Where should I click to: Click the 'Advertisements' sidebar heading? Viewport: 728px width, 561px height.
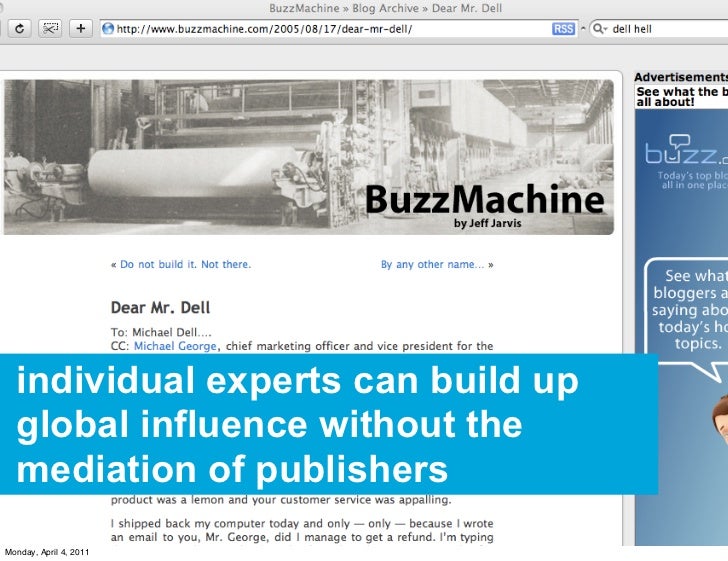click(x=681, y=77)
